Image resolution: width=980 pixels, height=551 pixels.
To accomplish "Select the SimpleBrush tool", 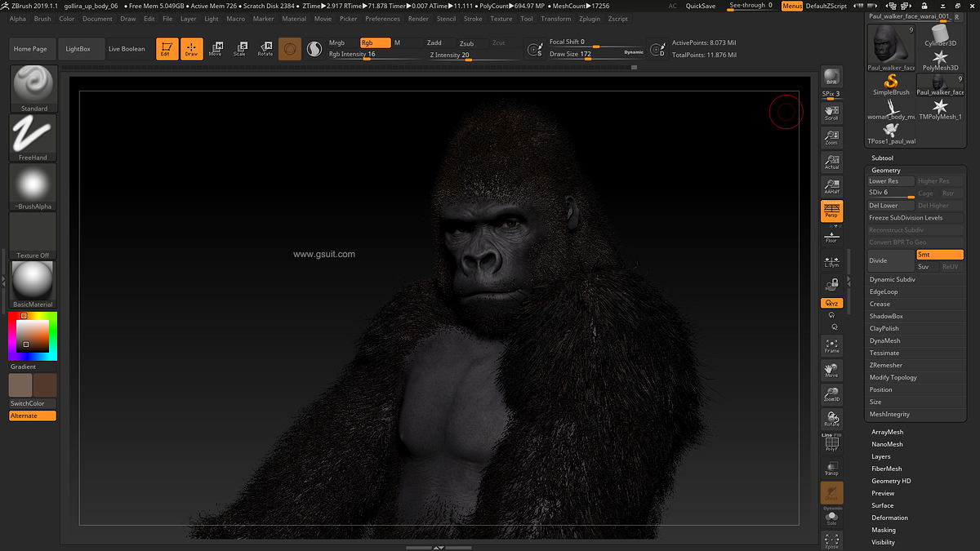I will click(x=891, y=85).
